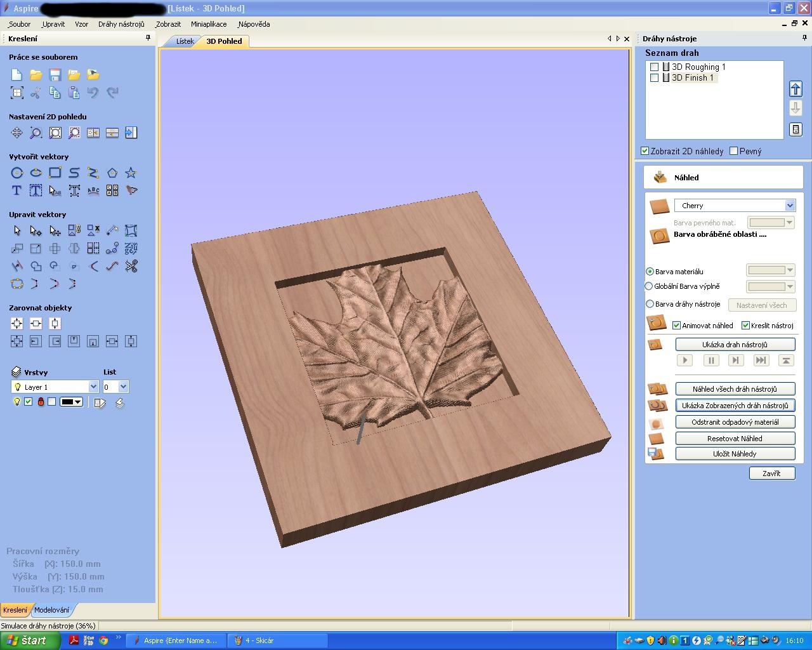This screenshot has width=812, height=650.
Task: Switch to the Lístek tab
Action: (x=185, y=41)
